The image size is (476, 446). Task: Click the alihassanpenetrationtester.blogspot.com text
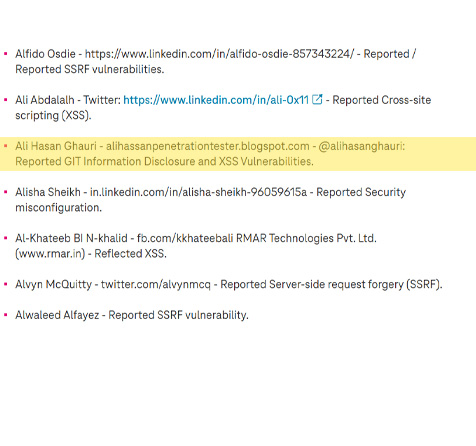[x=208, y=146]
